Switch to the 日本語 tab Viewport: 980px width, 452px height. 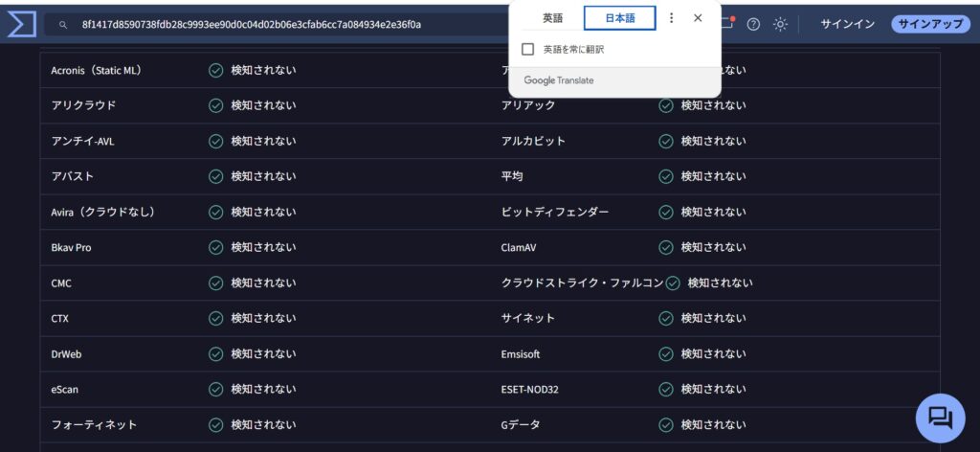[620, 18]
